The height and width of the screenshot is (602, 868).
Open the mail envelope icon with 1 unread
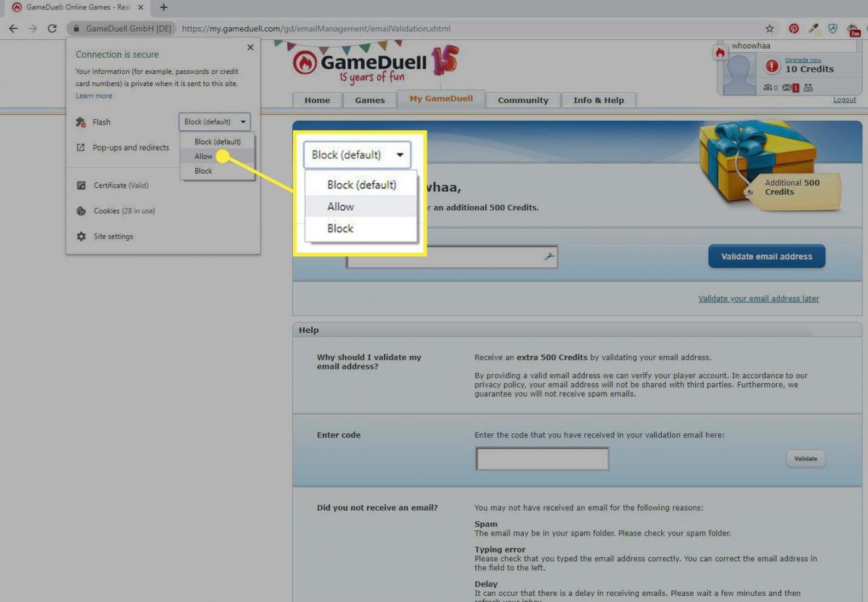(x=791, y=87)
